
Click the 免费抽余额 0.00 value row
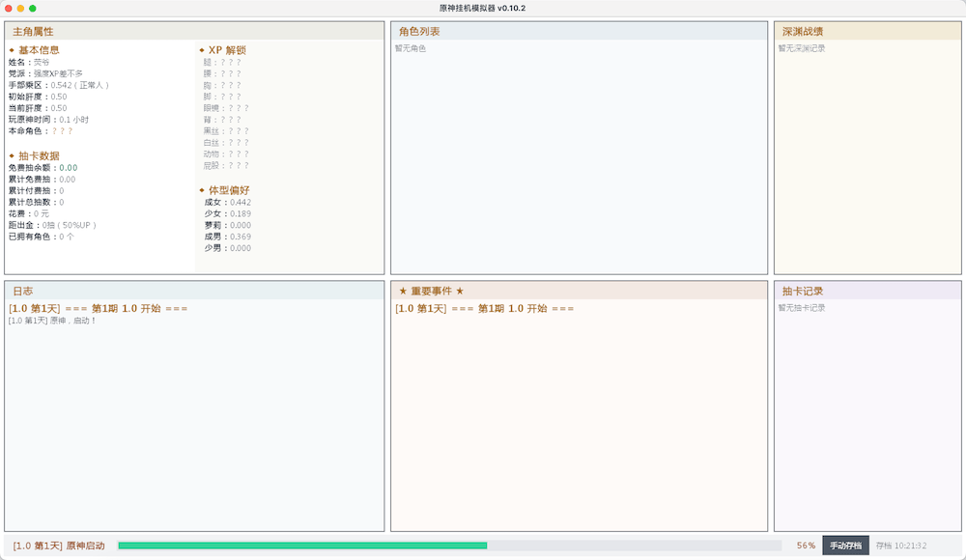(43, 168)
